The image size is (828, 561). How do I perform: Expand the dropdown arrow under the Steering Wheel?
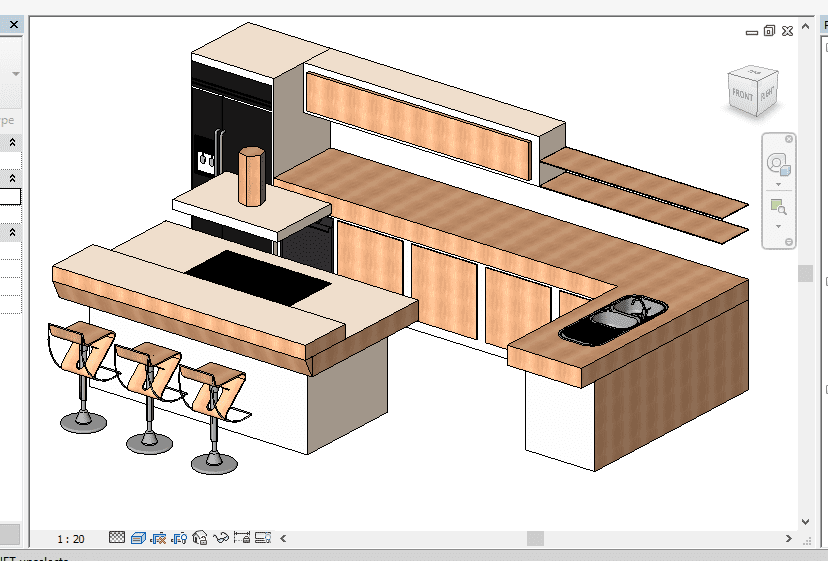pos(777,185)
